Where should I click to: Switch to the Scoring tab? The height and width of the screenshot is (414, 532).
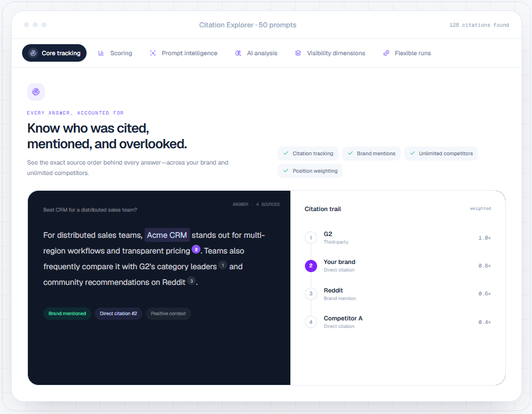[x=115, y=53]
